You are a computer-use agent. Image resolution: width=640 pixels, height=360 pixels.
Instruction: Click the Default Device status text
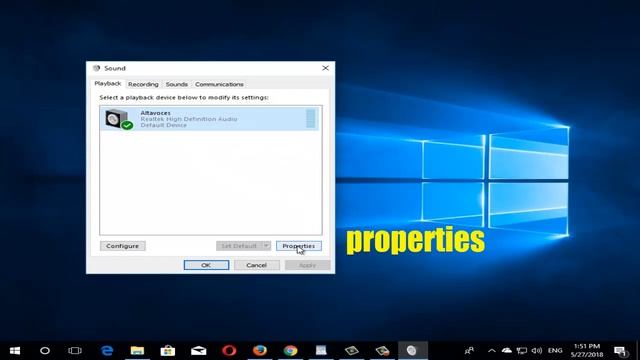[164, 125]
